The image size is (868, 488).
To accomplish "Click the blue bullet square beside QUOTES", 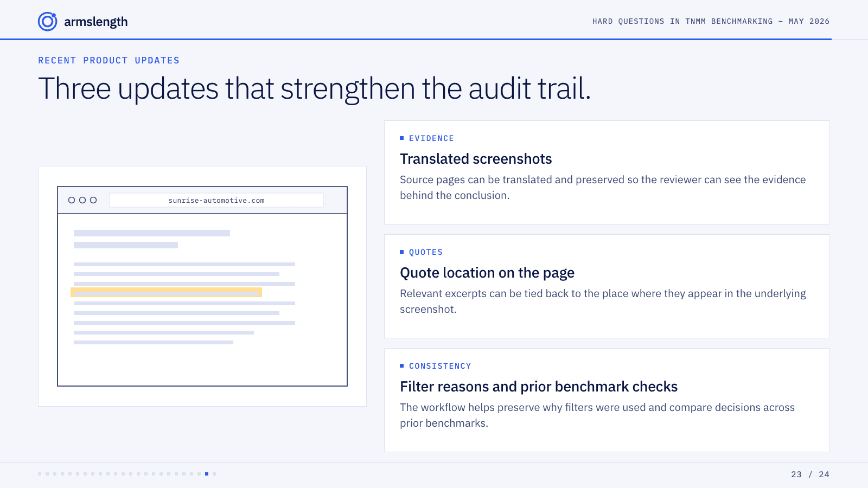I will [x=402, y=252].
